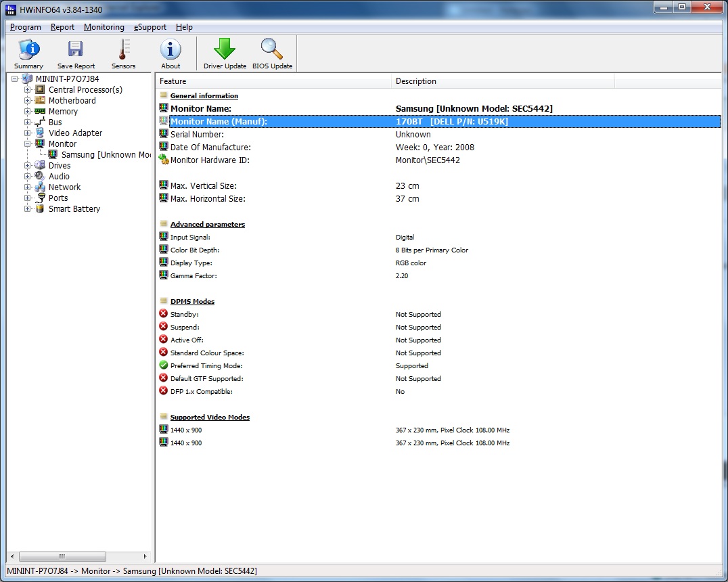Open the Report menu
The width and height of the screenshot is (728, 582).
(x=62, y=27)
